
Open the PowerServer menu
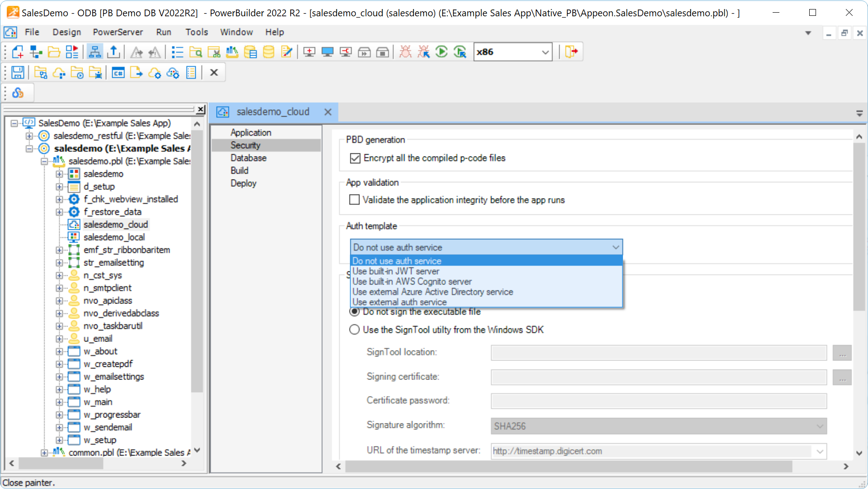click(118, 32)
